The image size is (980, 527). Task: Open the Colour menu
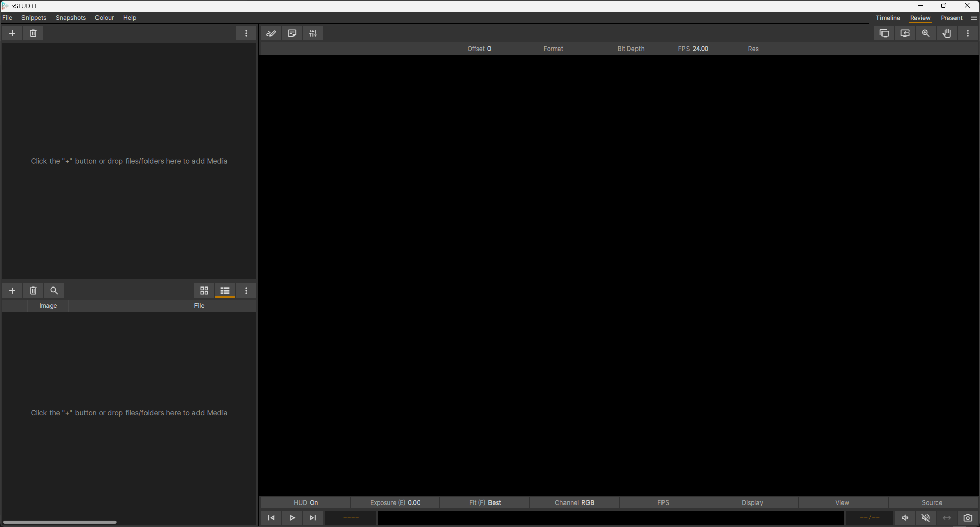click(104, 18)
